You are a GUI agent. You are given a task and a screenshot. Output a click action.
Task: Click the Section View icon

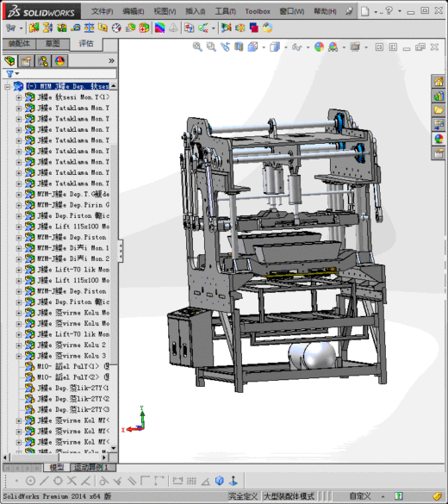239,47
